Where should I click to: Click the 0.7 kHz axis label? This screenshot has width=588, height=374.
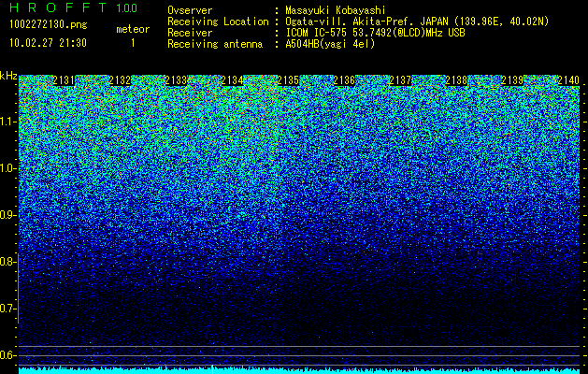(x=8, y=309)
